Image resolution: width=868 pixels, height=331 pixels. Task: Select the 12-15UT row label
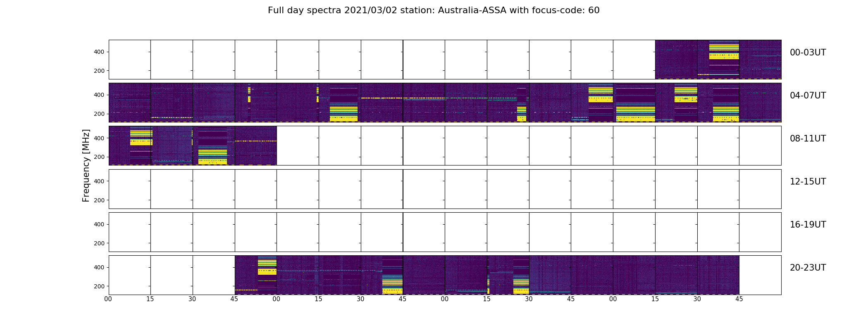click(808, 182)
